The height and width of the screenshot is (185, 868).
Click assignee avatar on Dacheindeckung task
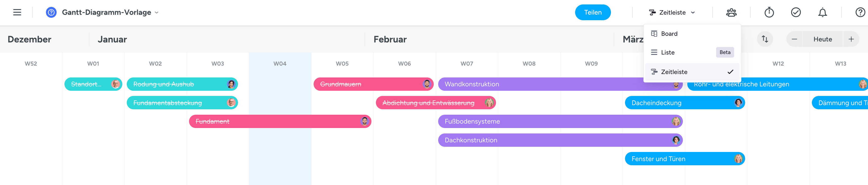[738, 103]
